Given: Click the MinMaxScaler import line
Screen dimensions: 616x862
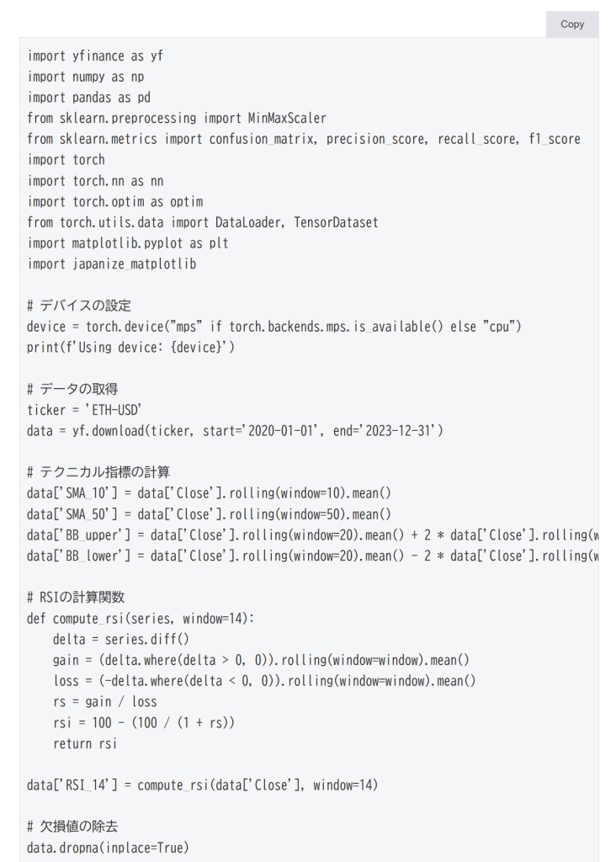Looking at the screenshot, I should pos(177,119).
